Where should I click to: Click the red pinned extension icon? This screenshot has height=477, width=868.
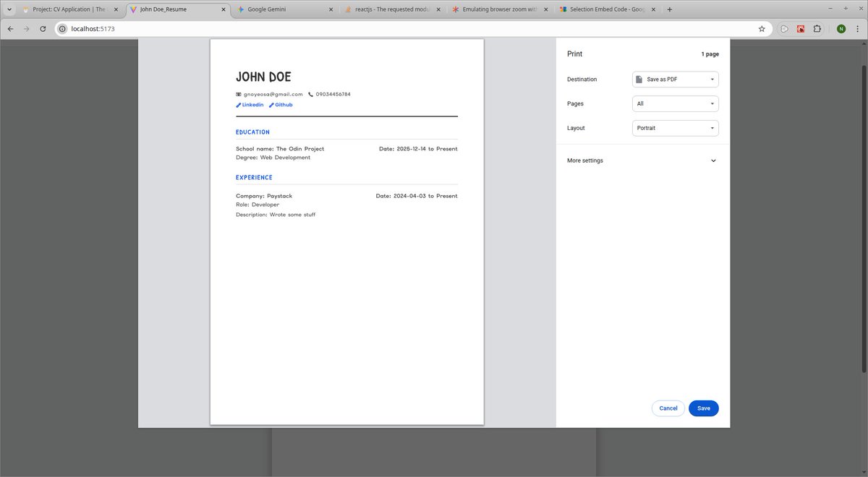coord(801,29)
